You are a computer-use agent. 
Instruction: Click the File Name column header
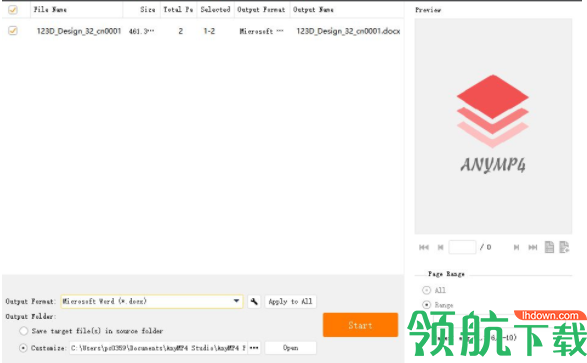tap(50, 10)
